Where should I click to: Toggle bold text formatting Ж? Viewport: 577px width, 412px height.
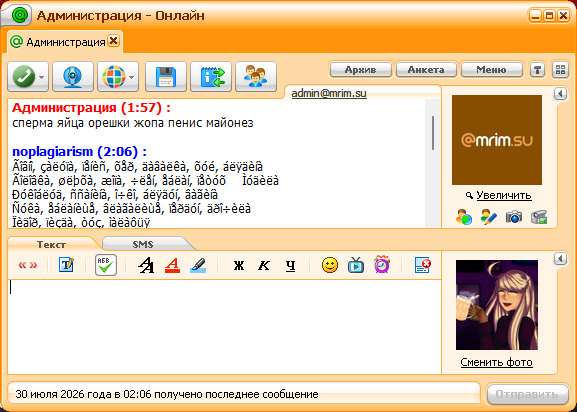[x=239, y=265]
